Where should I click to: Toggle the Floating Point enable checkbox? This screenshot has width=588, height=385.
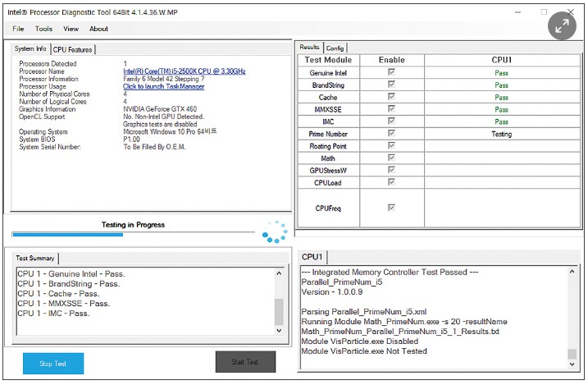coord(391,145)
